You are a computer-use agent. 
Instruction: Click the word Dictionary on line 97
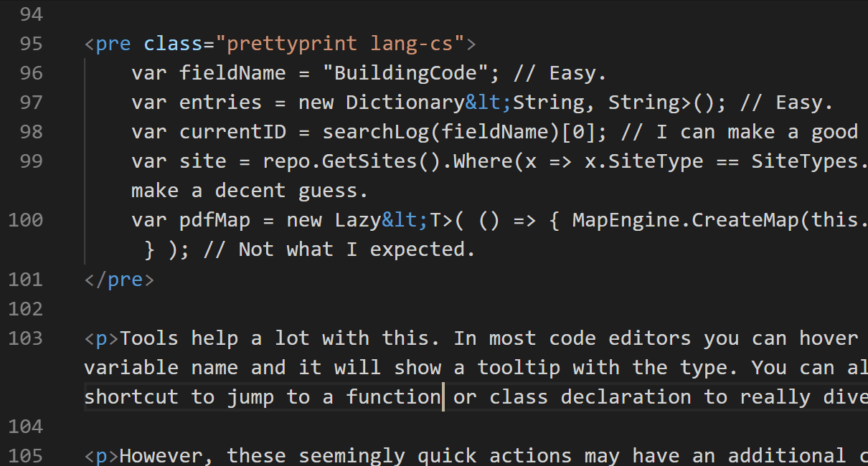[405, 103]
